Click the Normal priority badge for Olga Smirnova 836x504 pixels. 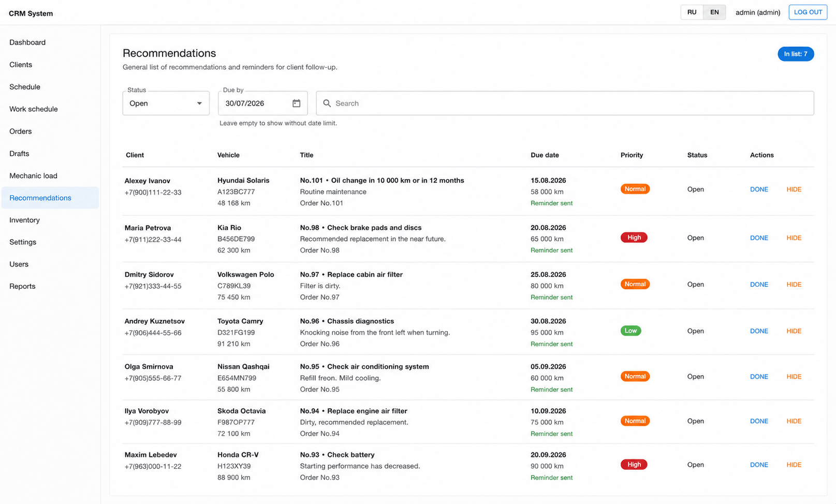point(635,376)
